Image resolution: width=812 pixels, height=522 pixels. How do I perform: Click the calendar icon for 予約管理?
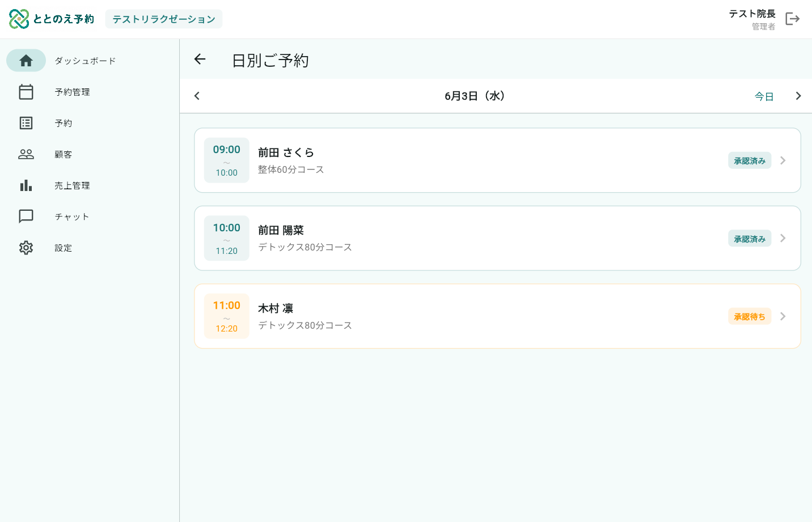26,92
